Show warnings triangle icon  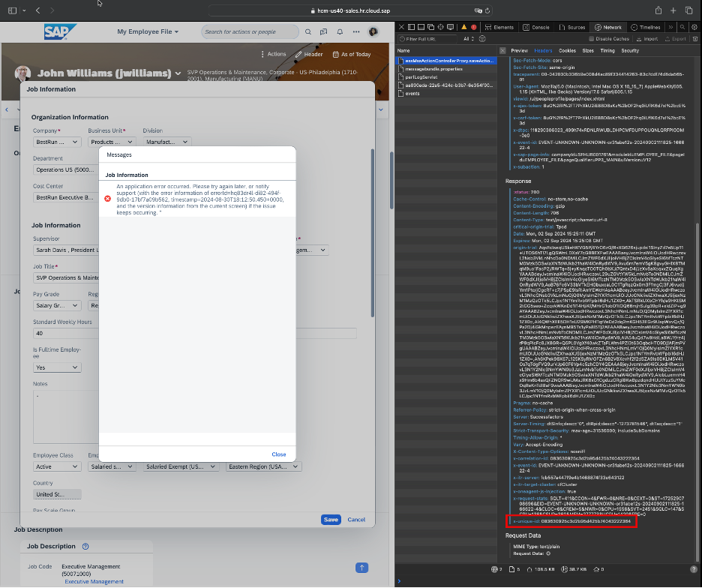point(463,27)
